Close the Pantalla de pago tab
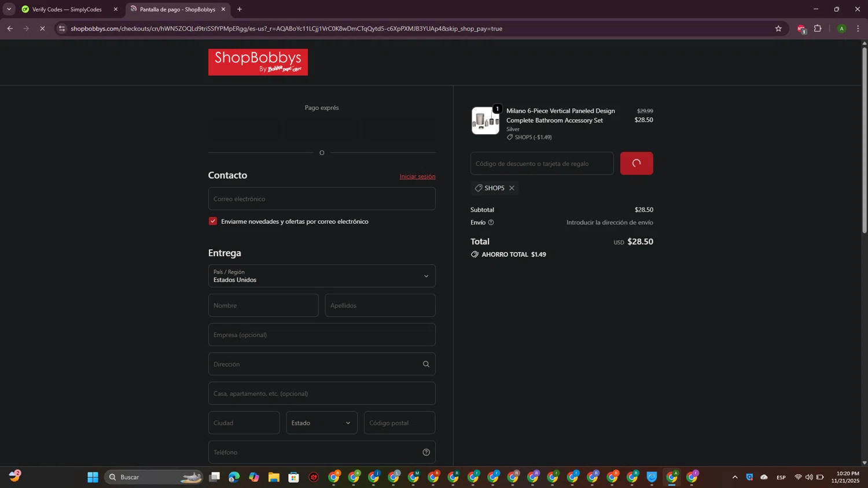The width and height of the screenshot is (868, 488). coord(223,9)
